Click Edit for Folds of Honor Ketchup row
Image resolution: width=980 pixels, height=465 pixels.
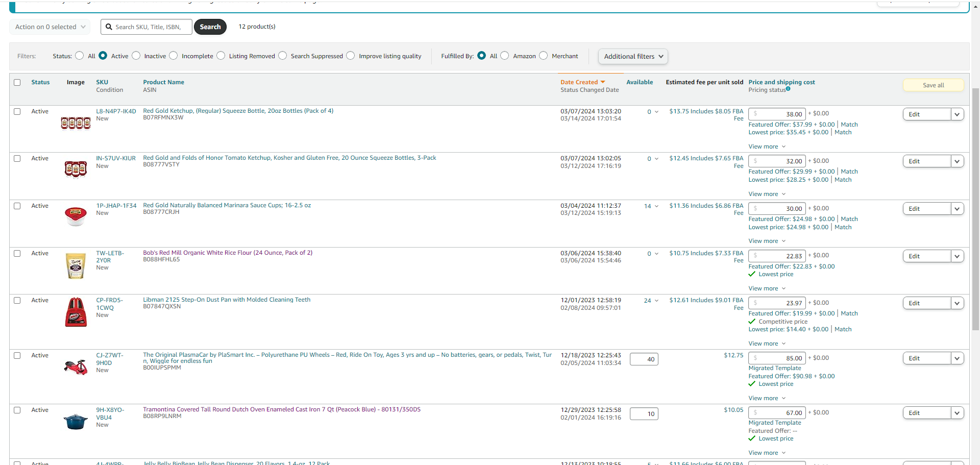tap(927, 161)
